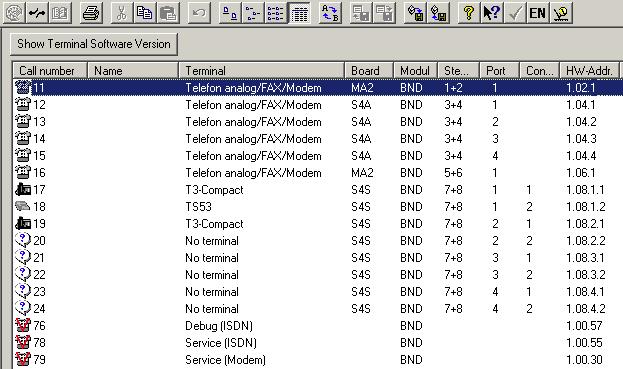Sort by Modul column header
The image size is (623, 369).
coord(416,71)
